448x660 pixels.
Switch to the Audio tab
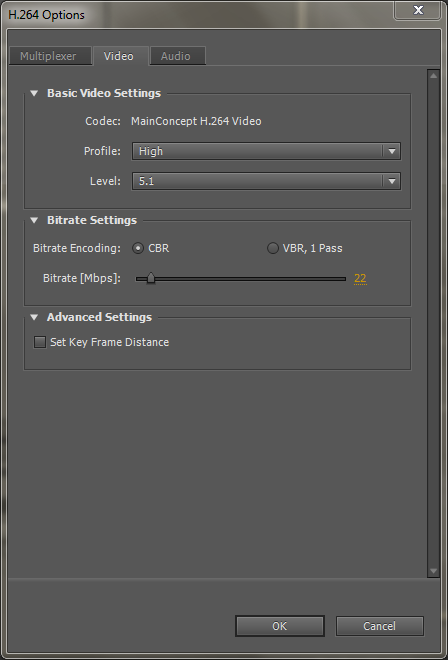click(177, 56)
